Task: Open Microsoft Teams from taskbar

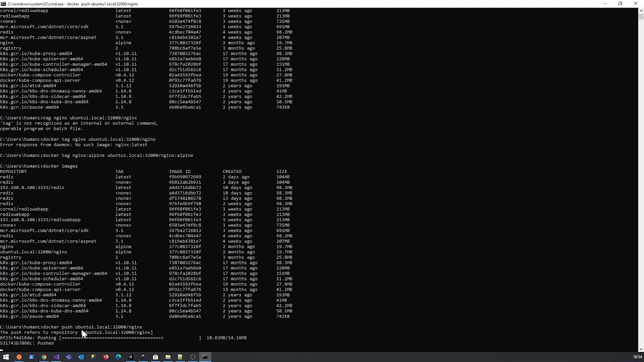Action: [68, 357]
